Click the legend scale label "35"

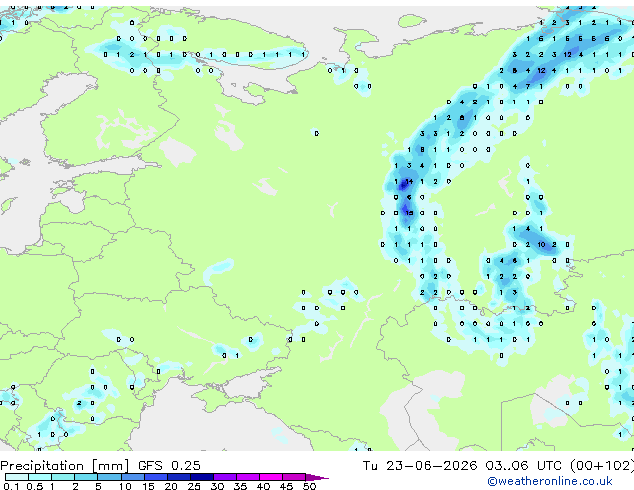[x=240, y=486]
